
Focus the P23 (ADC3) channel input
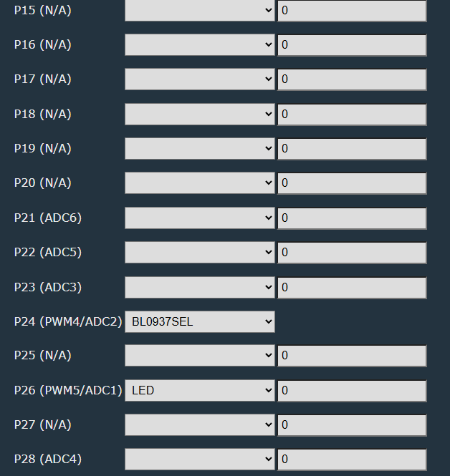pos(352,288)
